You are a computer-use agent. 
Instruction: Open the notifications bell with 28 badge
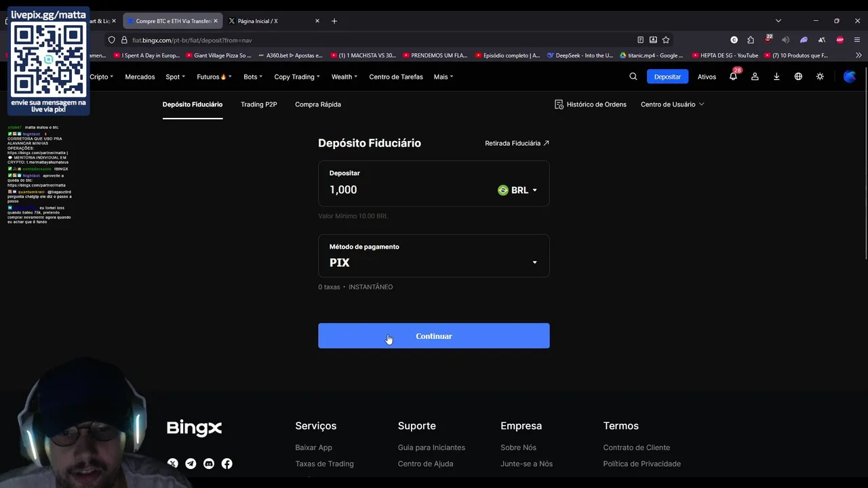click(734, 76)
